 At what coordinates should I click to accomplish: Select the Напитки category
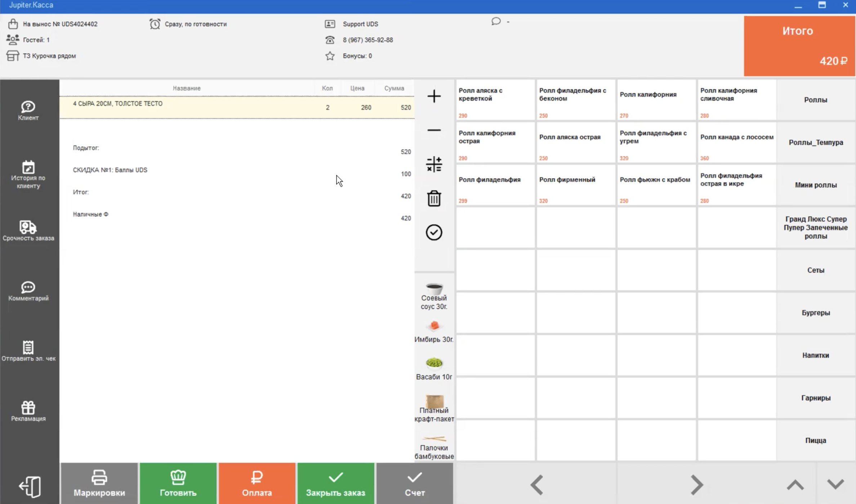pyautogui.click(x=816, y=355)
